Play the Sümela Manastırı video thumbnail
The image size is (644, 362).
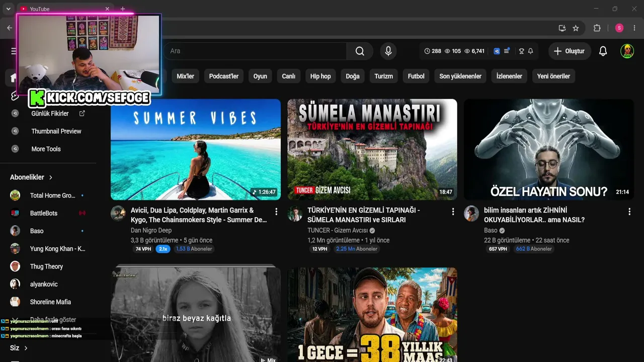pos(372,150)
